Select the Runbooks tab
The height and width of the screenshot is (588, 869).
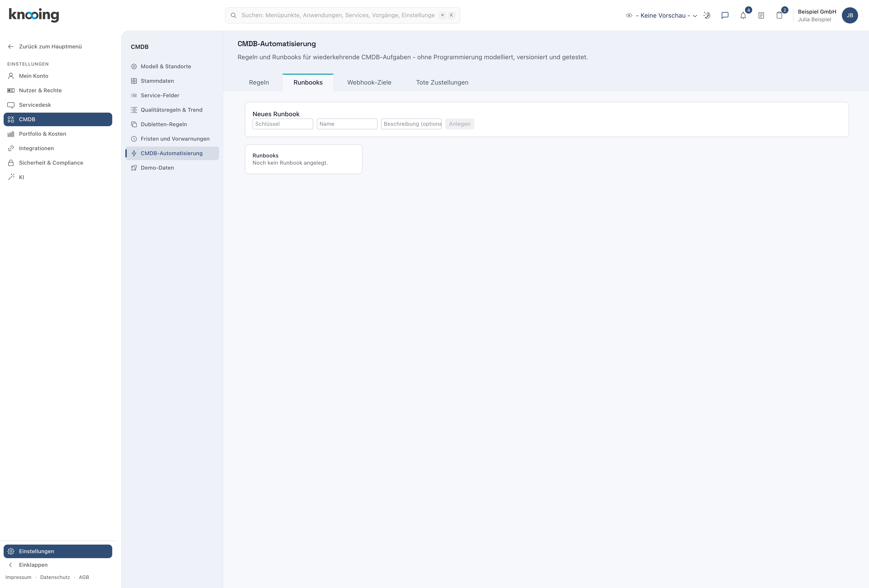pyautogui.click(x=308, y=82)
